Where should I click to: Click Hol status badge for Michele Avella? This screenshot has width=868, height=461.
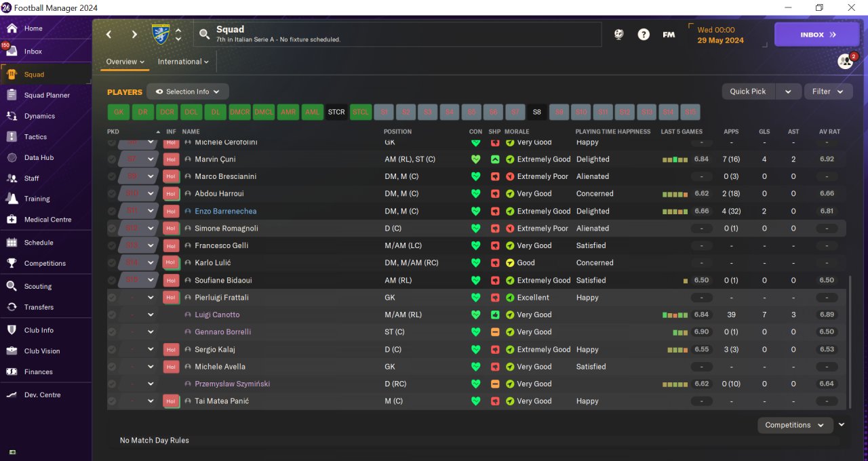(x=171, y=367)
